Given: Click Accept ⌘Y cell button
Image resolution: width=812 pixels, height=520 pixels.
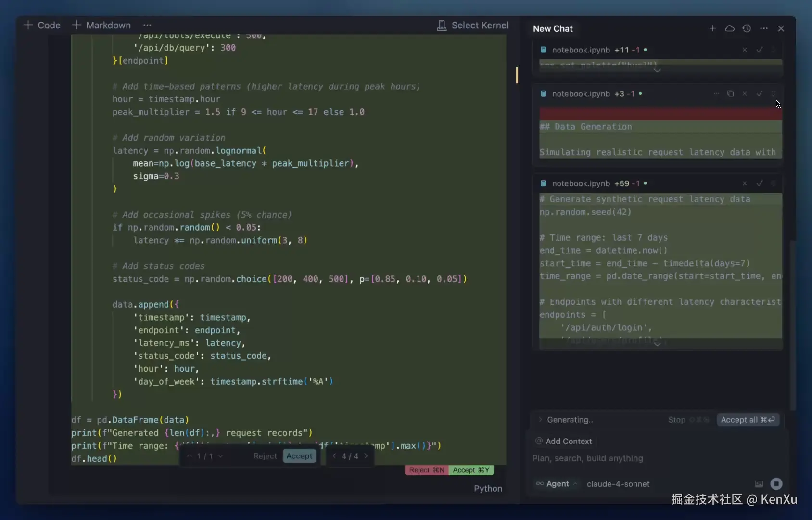Looking at the screenshot, I should pyautogui.click(x=471, y=470).
